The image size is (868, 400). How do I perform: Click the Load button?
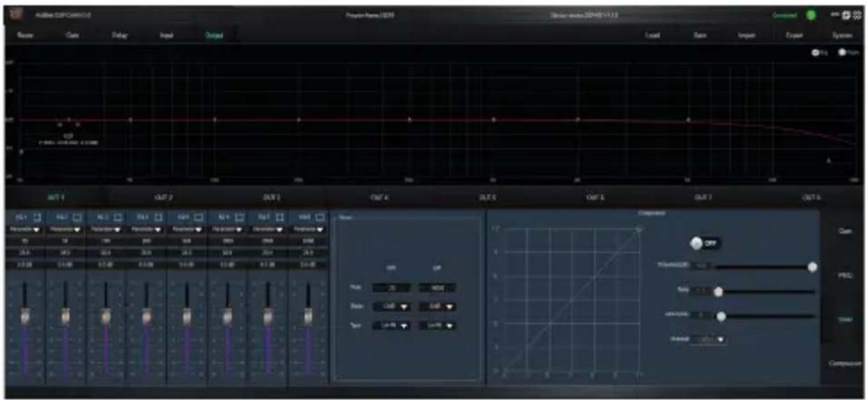pos(651,35)
